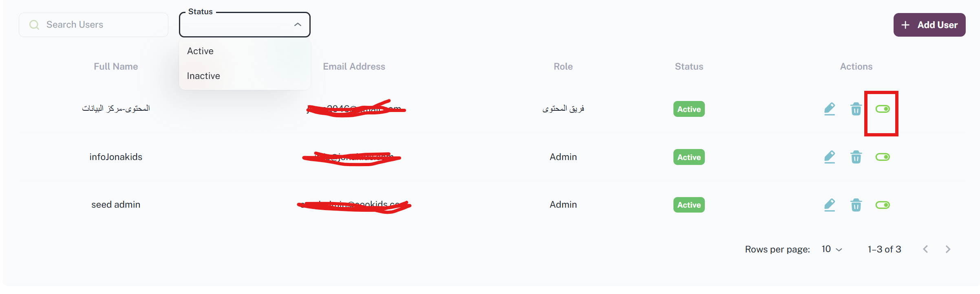Viewport: 980px width, 294px height.
Task: Disable the infoJonakids user toggle
Action: (883, 157)
